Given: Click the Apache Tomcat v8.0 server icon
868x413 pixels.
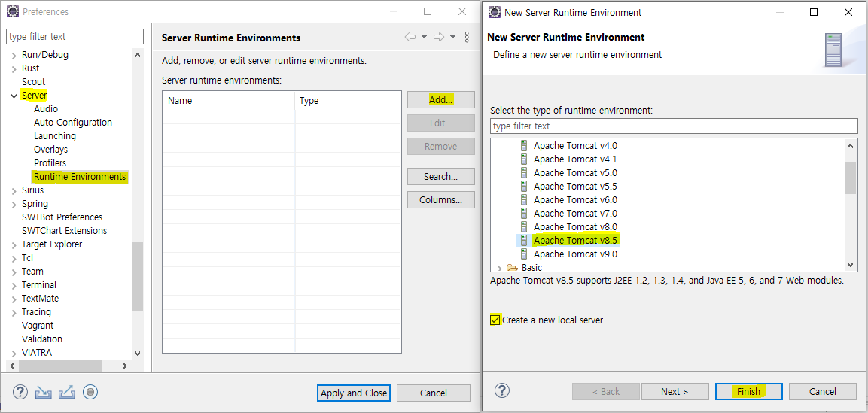Looking at the screenshot, I should [524, 227].
